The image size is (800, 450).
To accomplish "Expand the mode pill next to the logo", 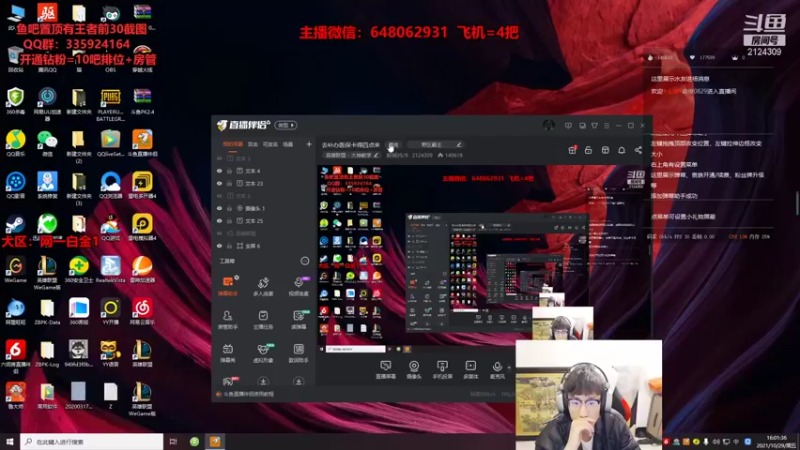I will 286,125.
